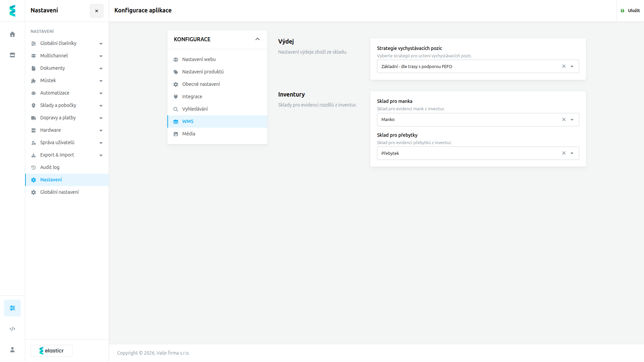Save configuration with Uložit button
This screenshot has height=362, width=644.
tap(630, 11)
